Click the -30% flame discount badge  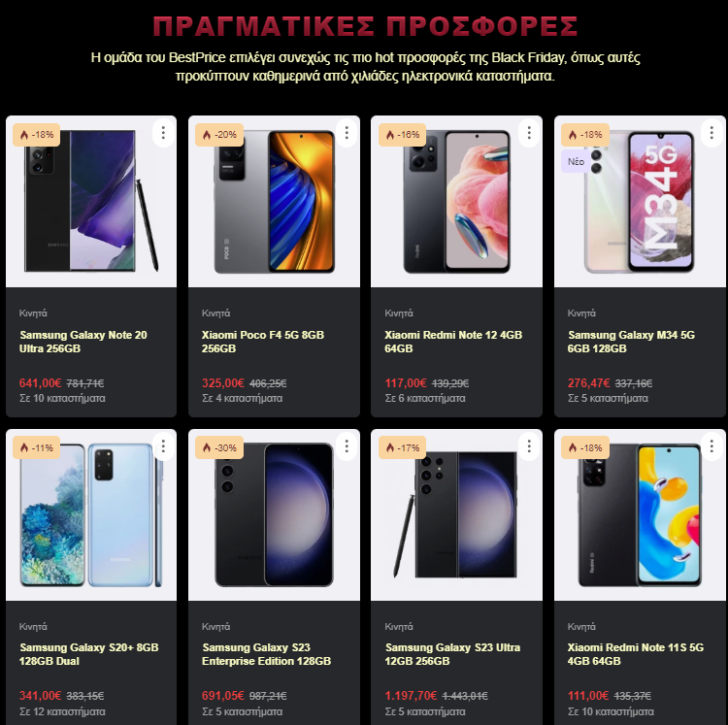pyautogui.click(x=219, y=447)
